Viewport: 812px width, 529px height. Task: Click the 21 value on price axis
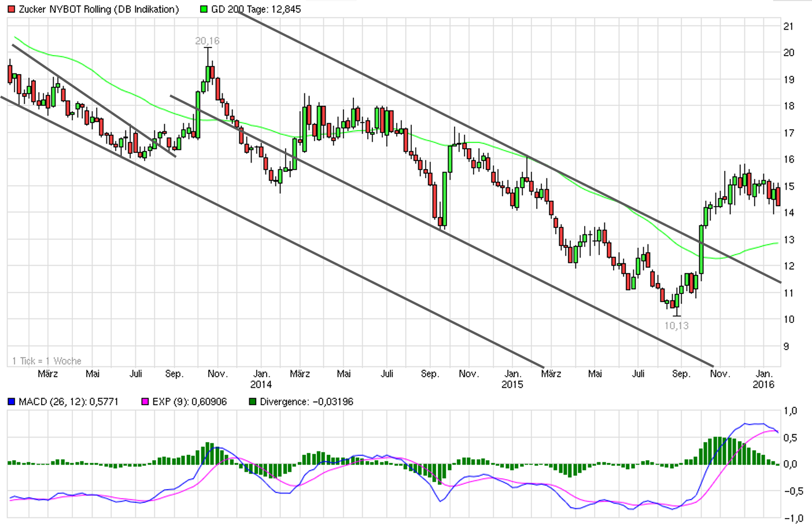(788, 26)
